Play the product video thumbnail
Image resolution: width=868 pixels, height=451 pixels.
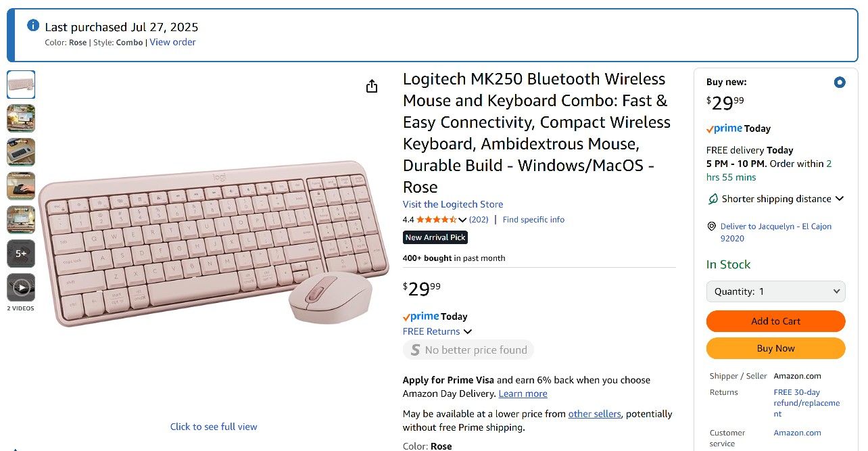(21, 287)
